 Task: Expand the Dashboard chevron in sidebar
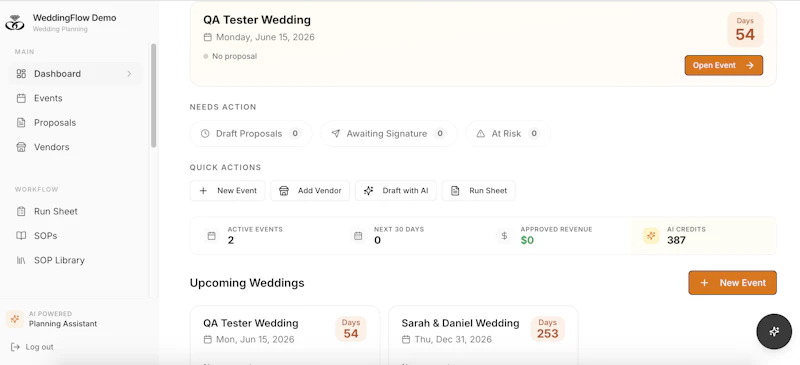(129, 74)
